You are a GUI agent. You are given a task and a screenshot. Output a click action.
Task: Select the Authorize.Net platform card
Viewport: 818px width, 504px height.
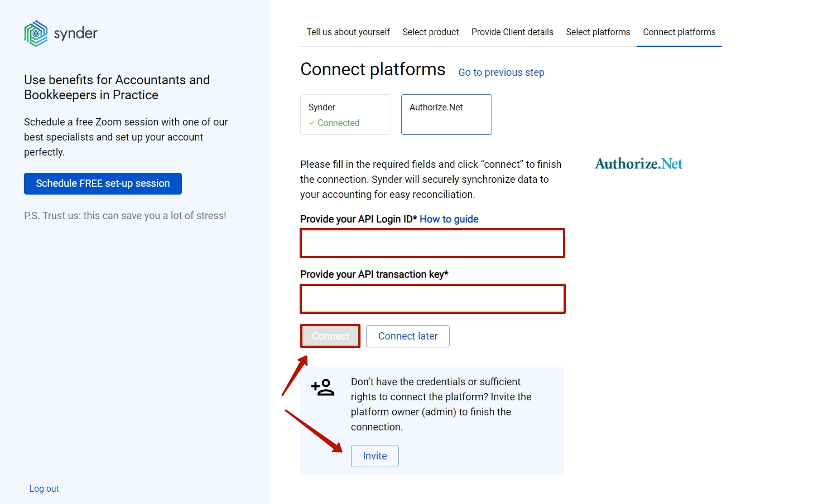point(446,114)
